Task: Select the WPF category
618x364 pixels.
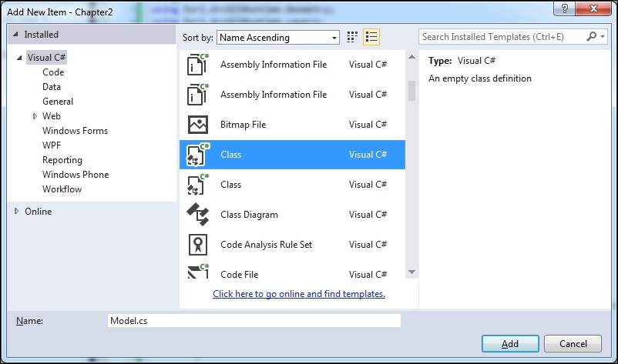Action: click(52, 145)
